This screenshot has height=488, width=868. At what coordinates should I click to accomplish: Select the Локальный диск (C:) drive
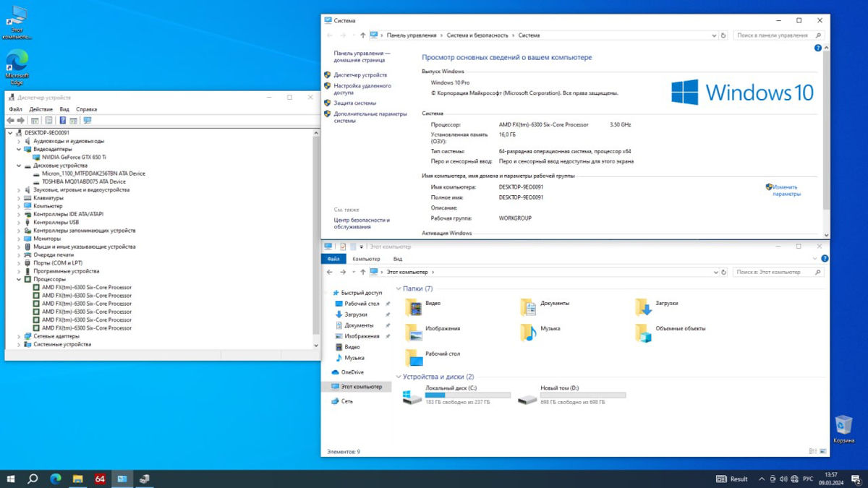point(456,395)
